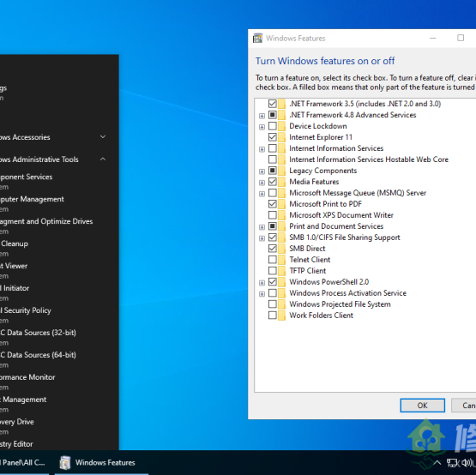Enable the TFTP Client checkbox

point(272,271)
